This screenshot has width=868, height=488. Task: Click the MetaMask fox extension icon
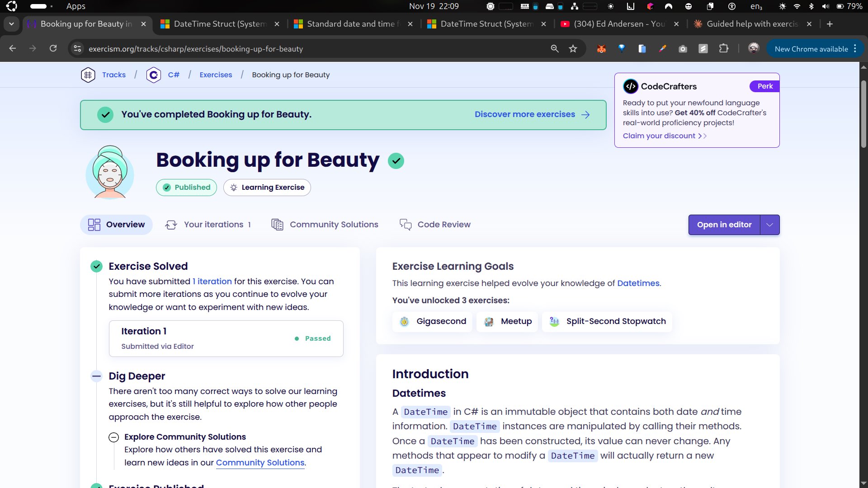[x=601, y=49]
